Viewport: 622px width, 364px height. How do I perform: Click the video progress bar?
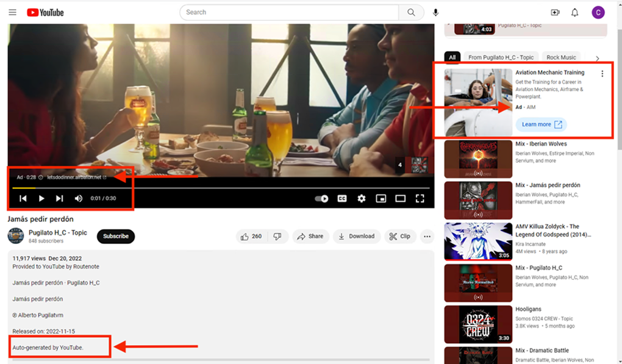(x=220, y=188)
